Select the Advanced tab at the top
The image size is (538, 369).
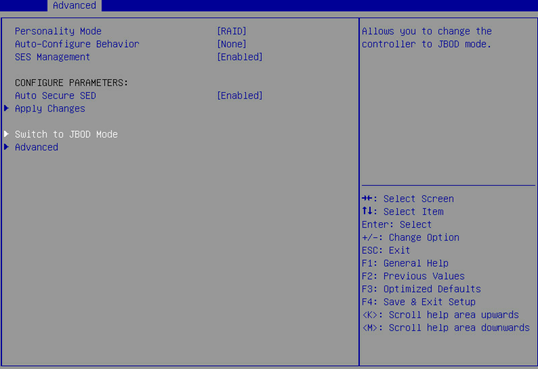pyautogui.click(x=74, y=5)
